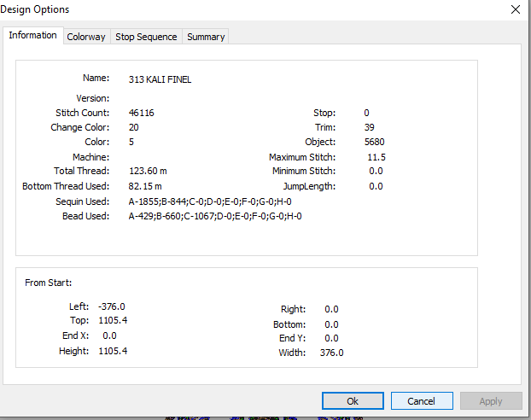The height and width of the screenshot is (420, 531).
Task: Click the Left value -376.0
Action: pyautogui.click(x=112, y=306)
